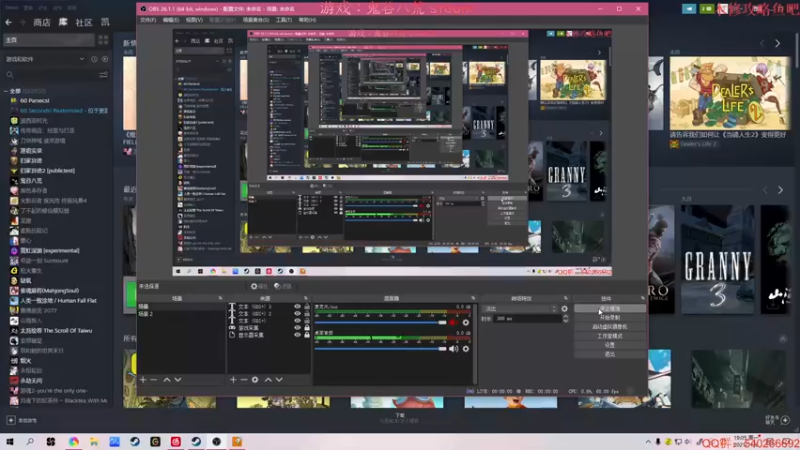Move selected source down in OBS
Viewport: 800px width, 450px height.
[279, 380]
